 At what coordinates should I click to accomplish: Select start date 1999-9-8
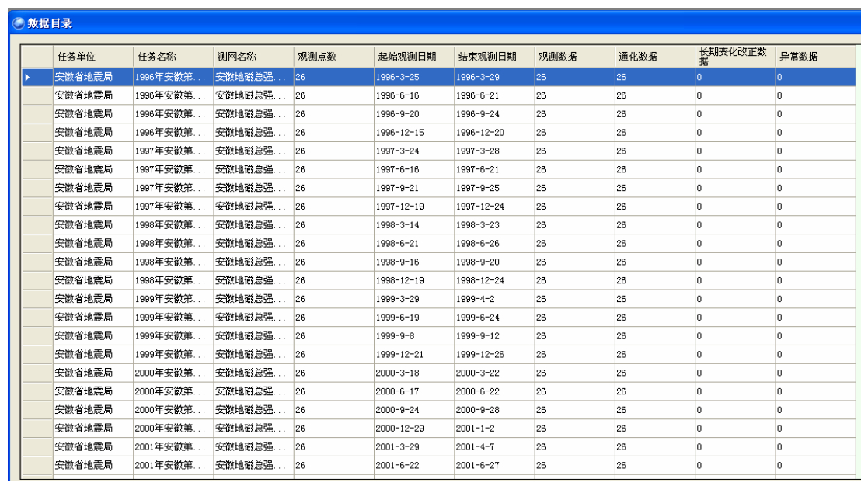[414, 336]
